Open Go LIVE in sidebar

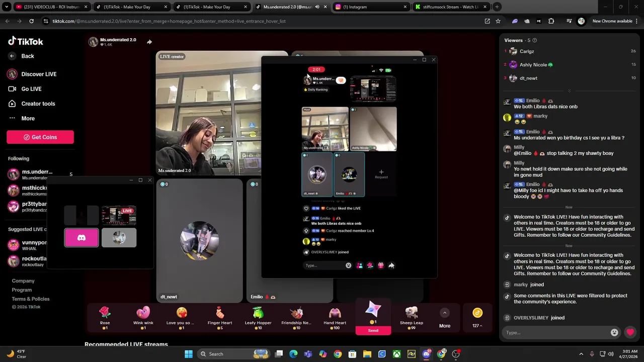pos(25,88)
